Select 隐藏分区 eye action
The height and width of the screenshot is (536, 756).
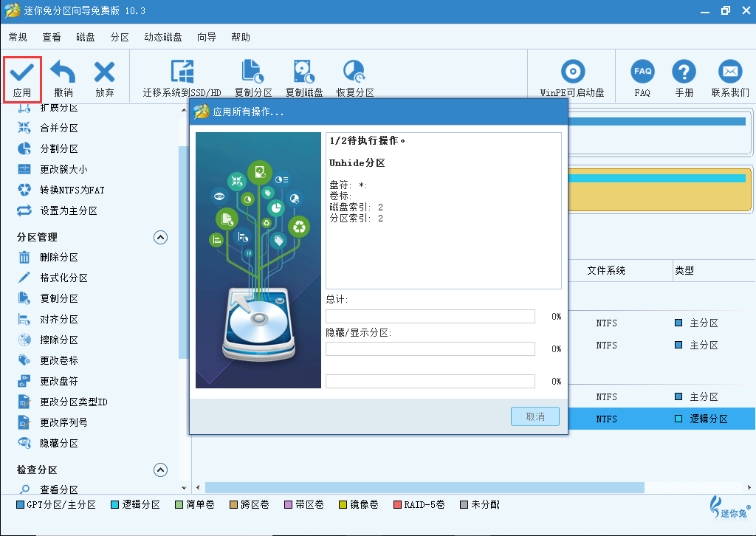(48, 443)
